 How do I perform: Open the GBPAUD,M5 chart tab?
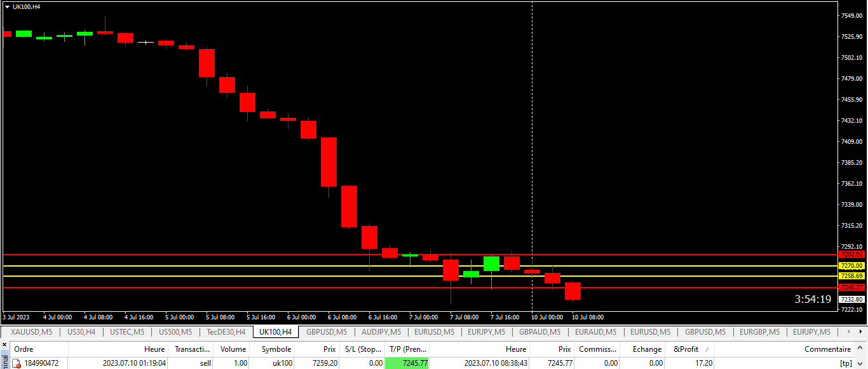coord(539,331)
